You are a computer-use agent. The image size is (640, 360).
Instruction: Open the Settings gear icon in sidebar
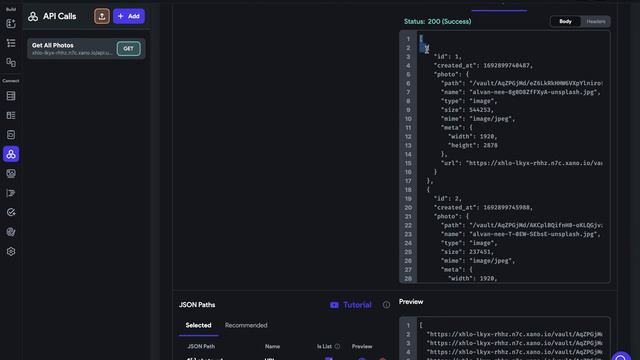[11, 251]
